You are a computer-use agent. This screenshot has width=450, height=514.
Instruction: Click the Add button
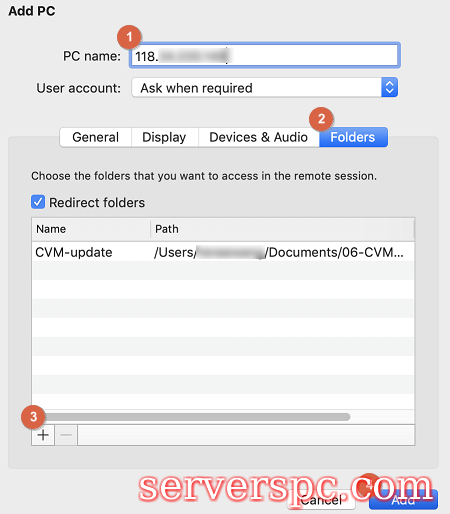click(403, 500)
